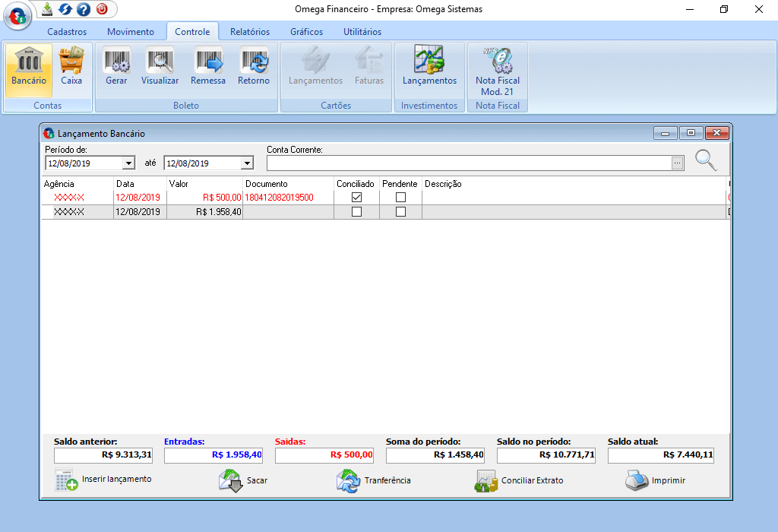Open Conta Corrente ellipsis browse button

pyautogui.click(x=677, y=163)
